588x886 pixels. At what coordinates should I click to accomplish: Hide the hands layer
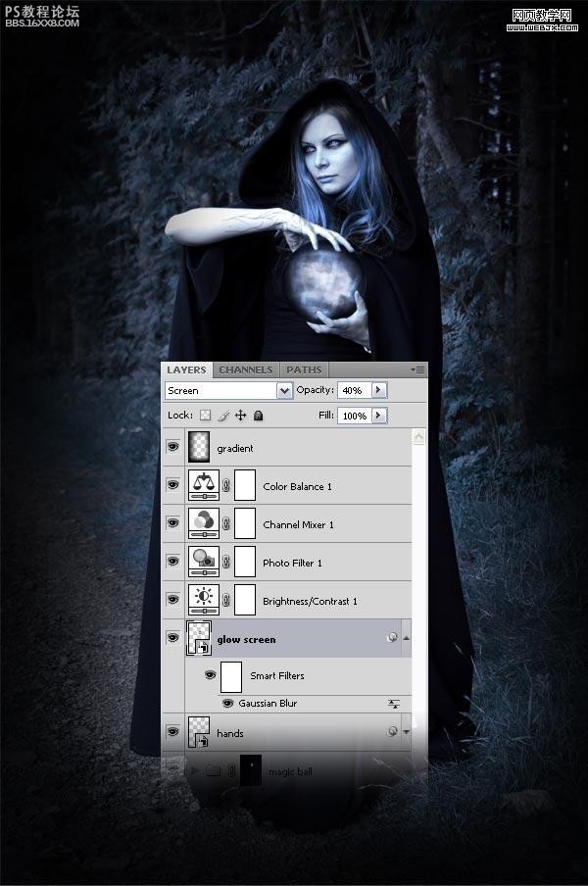pos(172,732)
